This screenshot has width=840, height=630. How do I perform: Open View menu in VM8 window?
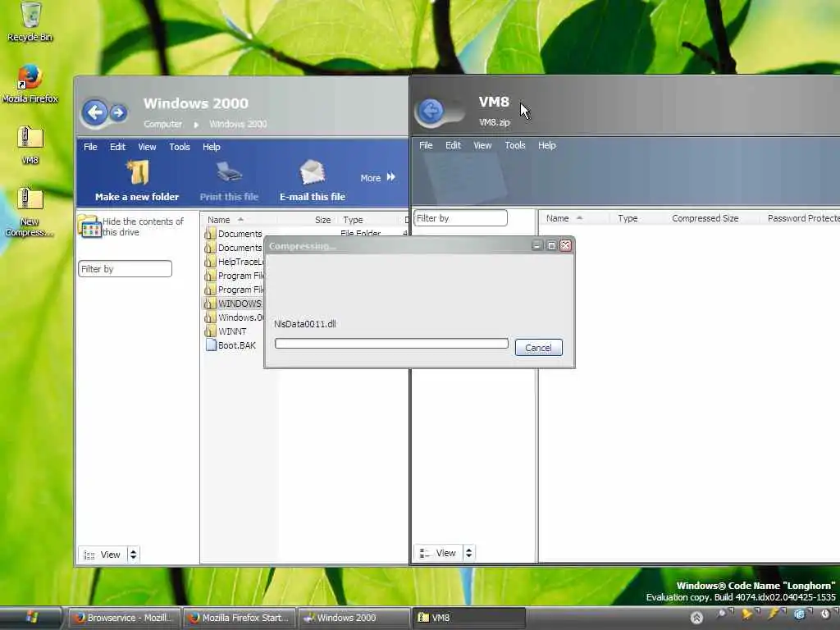click(x=482, y=145)
